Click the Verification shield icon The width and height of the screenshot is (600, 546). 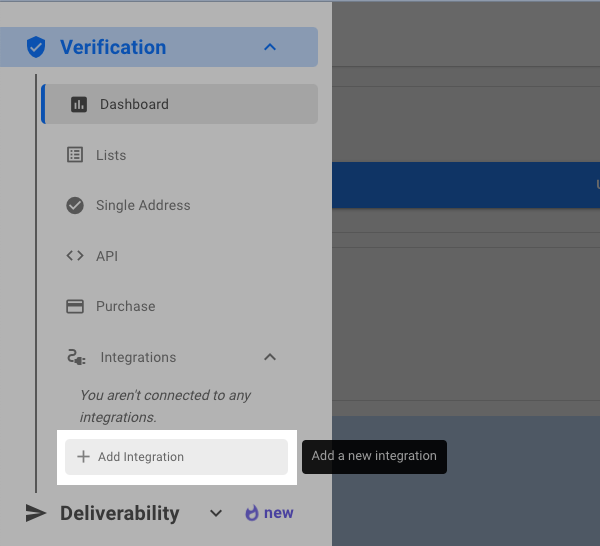click(x=36, y=47)
